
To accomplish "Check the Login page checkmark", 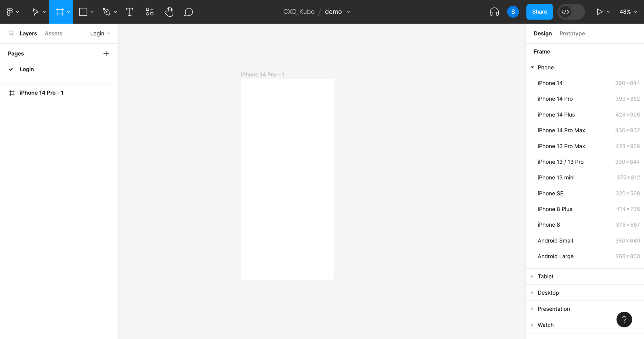I will (x=11, y=69).
